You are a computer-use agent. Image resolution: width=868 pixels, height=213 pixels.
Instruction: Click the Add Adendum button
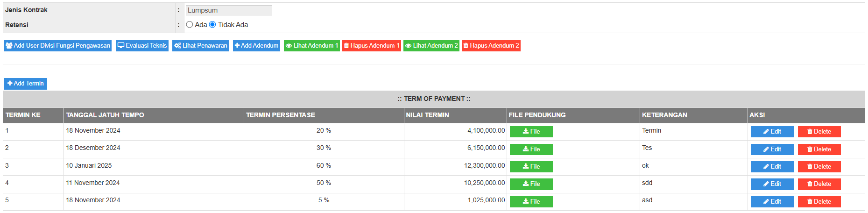(256, 46)
